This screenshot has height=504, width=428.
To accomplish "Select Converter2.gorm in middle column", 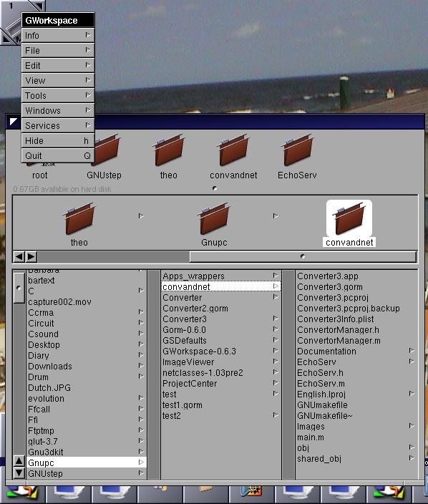I will click(221, 309).
